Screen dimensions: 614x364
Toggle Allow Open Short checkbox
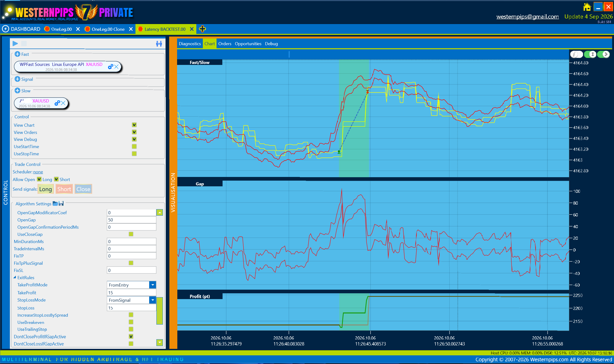pos(56,179)
